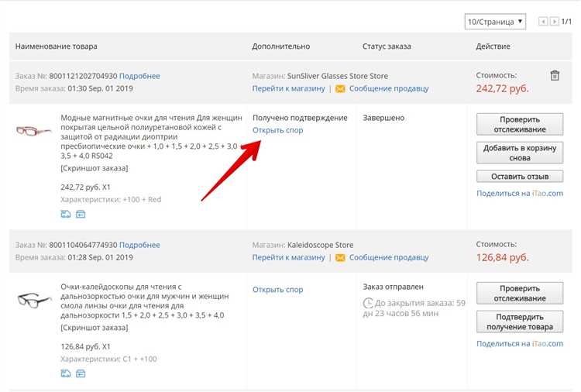The height and width of the screenshot is (392, 581).
Task: Open black kaleidoscope glasses product thumbnail
Action: (x=34, y=298)
